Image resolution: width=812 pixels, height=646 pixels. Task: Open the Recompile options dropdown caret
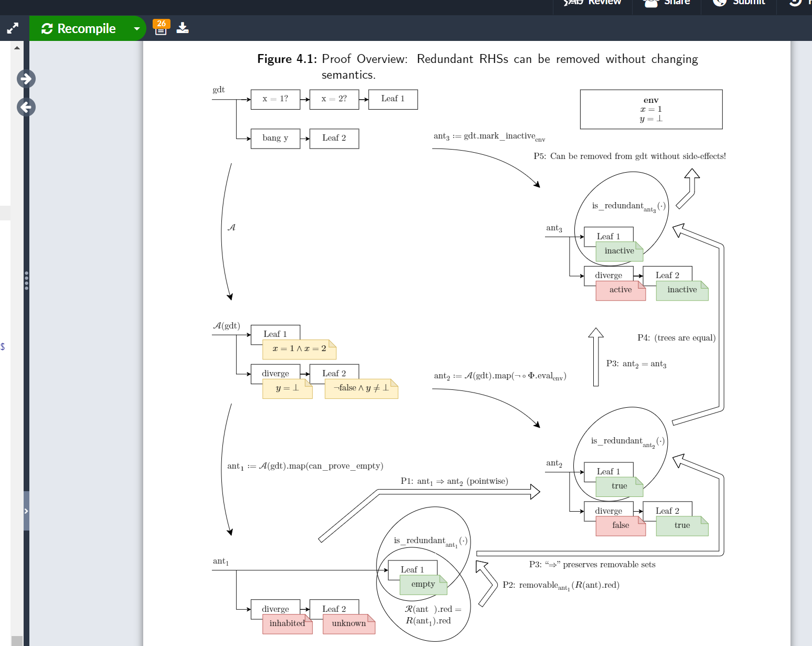(x=136, y=28)
